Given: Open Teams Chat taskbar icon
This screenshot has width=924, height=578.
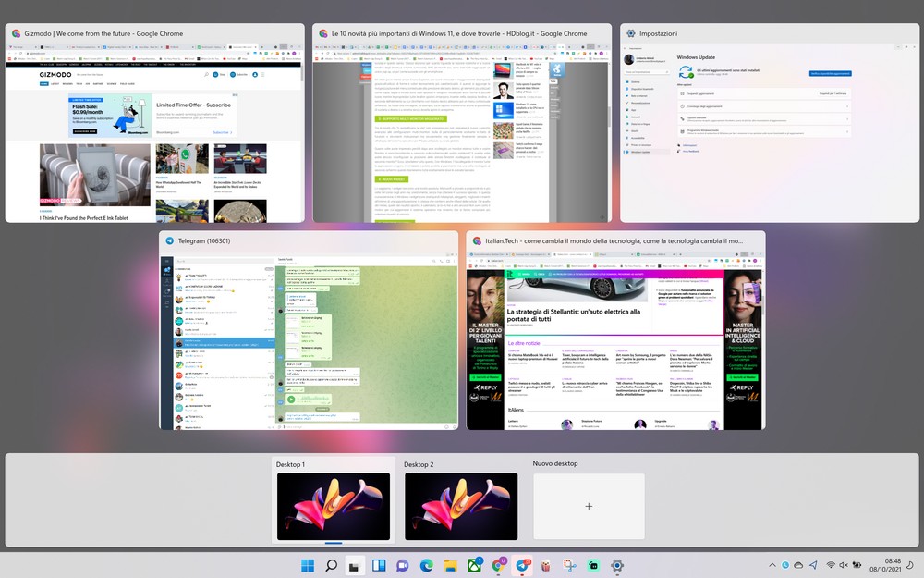Looking at the screenshot, I should 403,565.
